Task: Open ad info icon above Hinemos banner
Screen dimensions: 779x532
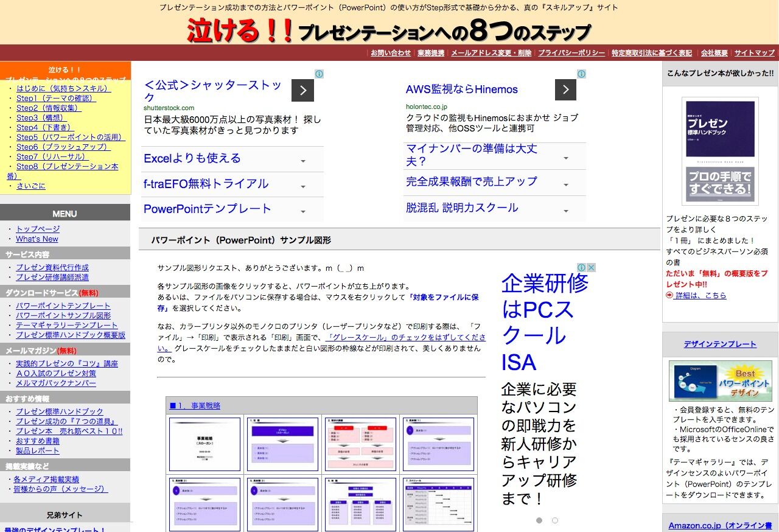Action: pyautogui.click(x=582, y=73)
